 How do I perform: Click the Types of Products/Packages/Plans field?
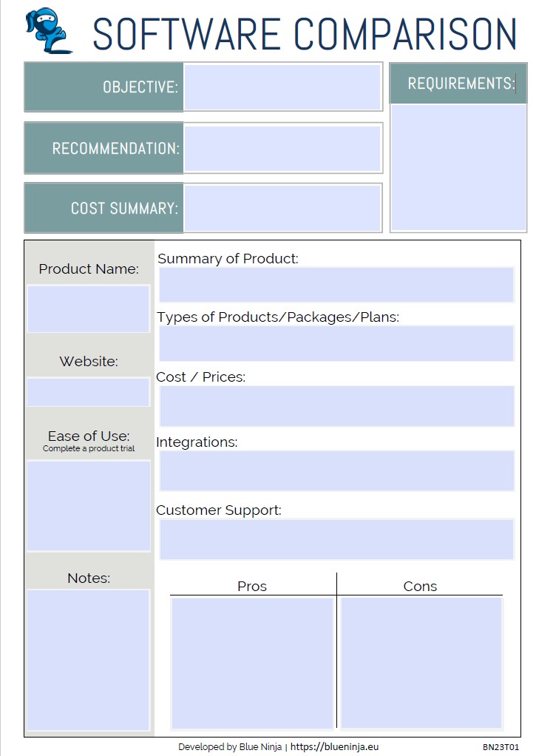(336, 343)
